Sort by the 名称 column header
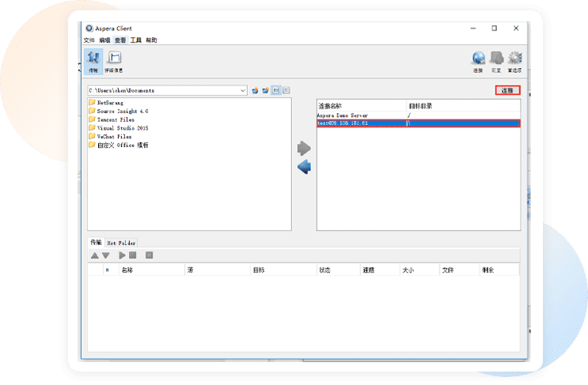The image size is (588, 385). click(127, 270)
